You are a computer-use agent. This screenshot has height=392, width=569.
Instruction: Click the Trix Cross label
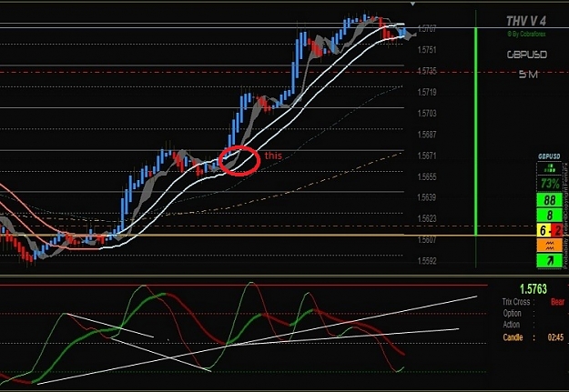click(515, 302)
